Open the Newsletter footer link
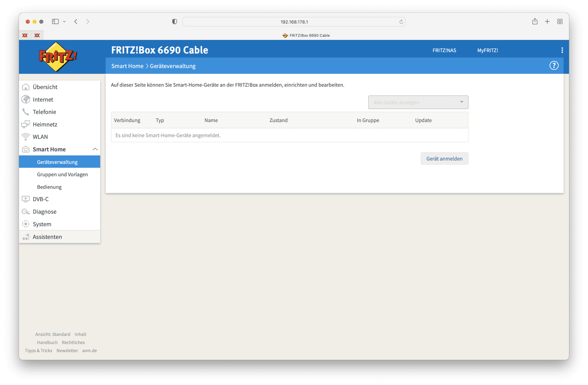Viewport: 588px width, 385px height. coord(67,351)
